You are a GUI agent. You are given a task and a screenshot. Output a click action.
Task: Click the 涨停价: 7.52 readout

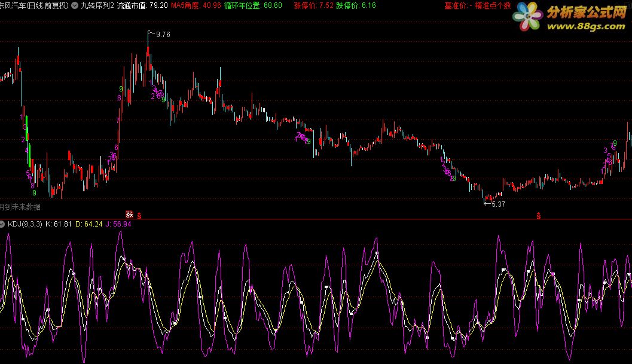coord(313,5)
